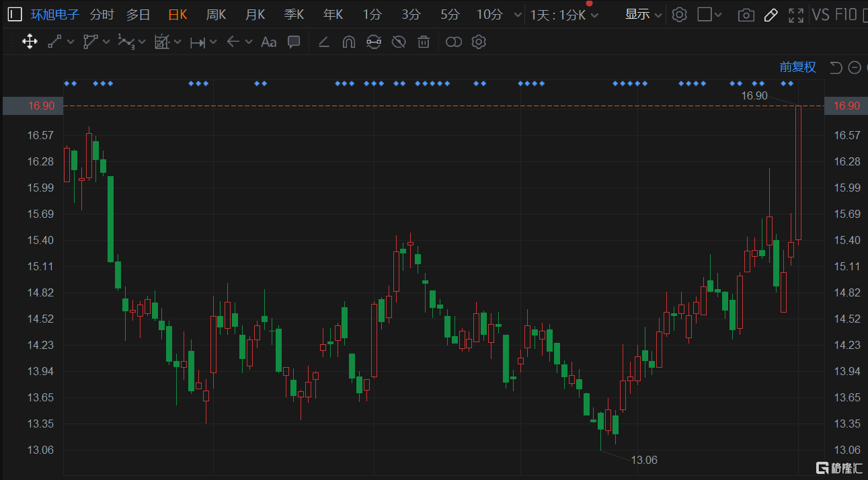
Task: Expand the arrow tool options
Action: click(249, 42)
